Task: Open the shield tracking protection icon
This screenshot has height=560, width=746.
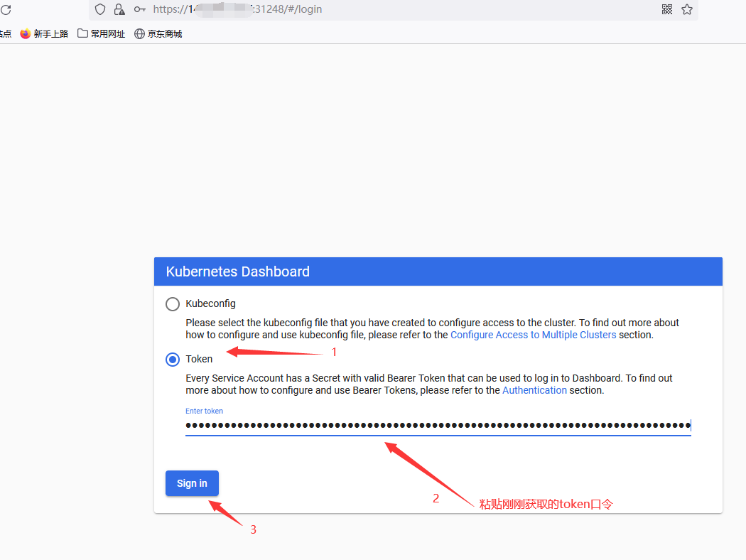Action: [100, 9]
